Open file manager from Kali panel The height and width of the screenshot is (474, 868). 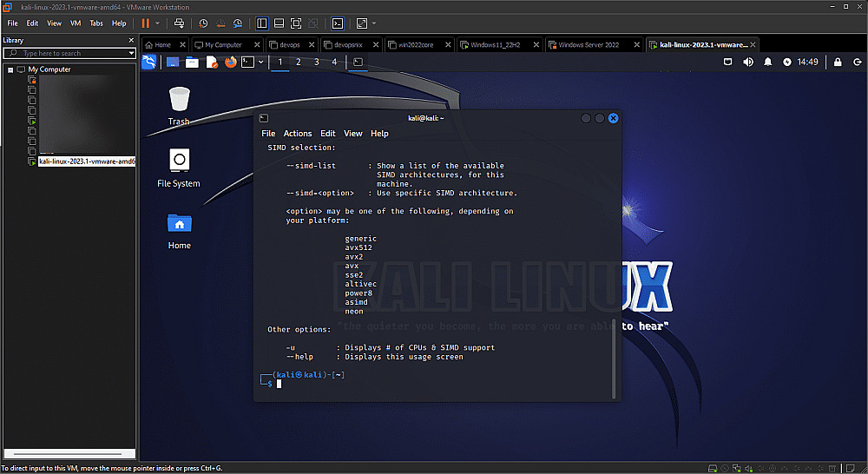(192, 62)
